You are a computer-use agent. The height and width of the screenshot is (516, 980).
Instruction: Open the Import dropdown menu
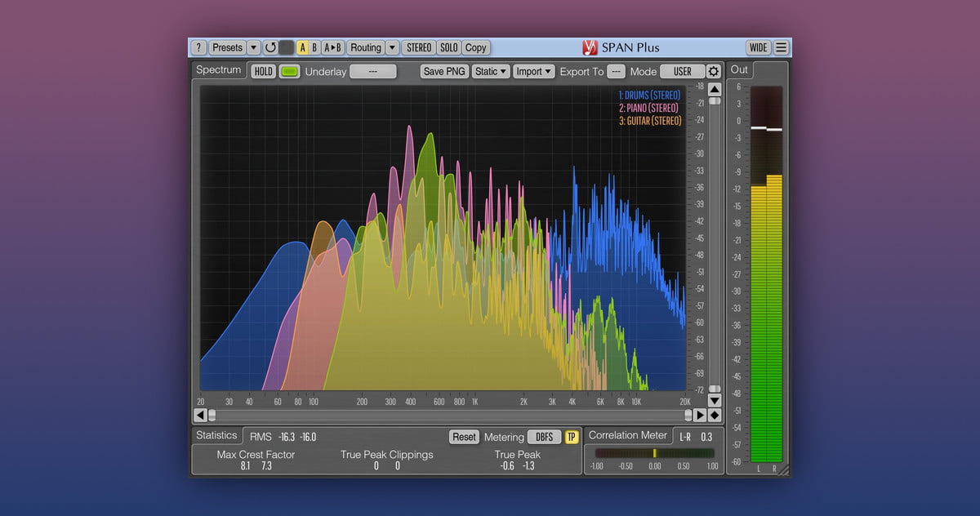(x=533, y=72)
